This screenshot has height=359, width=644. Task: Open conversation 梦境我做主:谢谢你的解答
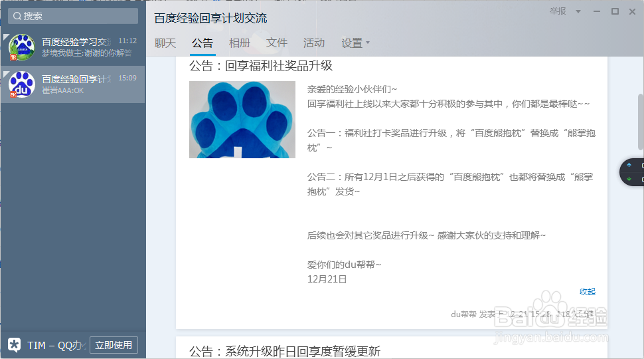pos(73,47)
